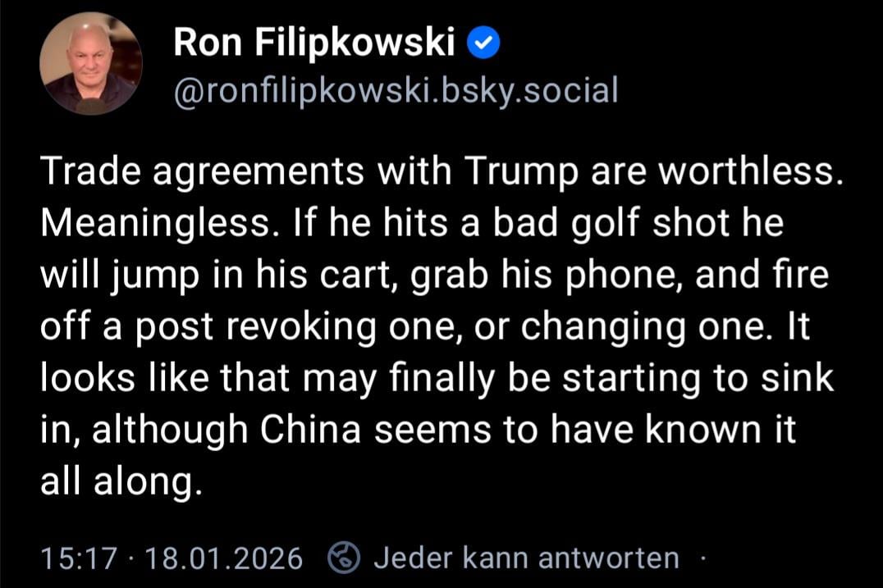Click the reply-settings globe icon
Image resolution: width=883 pixels, height=588 pixels.
(344, 558)
